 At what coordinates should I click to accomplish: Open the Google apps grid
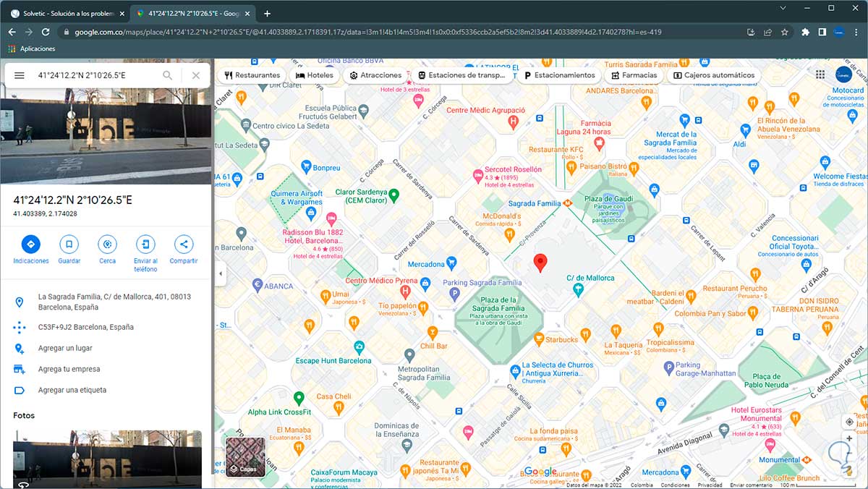pyautogui.click(x=820, y=75)
